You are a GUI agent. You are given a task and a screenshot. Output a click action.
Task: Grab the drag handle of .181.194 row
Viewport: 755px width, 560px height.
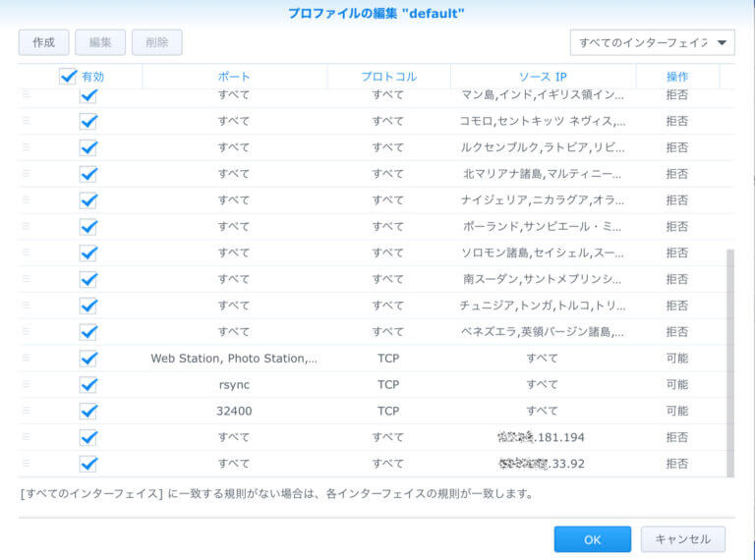(26, 436)
